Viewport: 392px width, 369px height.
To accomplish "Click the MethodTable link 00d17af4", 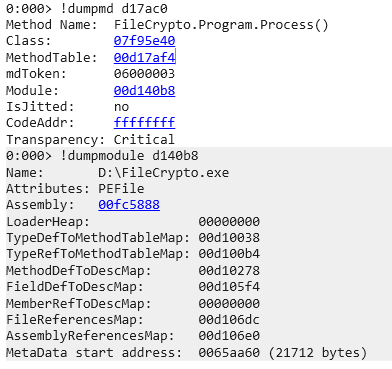I will tap(144, 58).
